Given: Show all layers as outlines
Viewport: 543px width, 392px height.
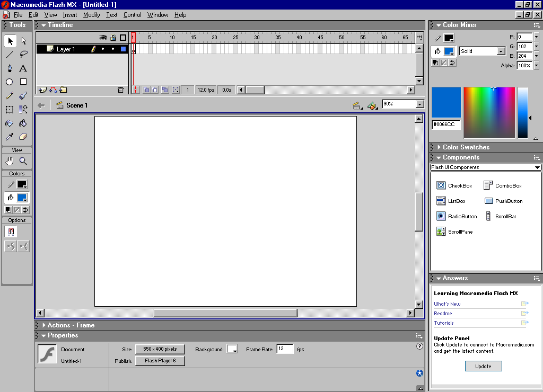Looking at the screenshot, I should [x=123, y=38].
